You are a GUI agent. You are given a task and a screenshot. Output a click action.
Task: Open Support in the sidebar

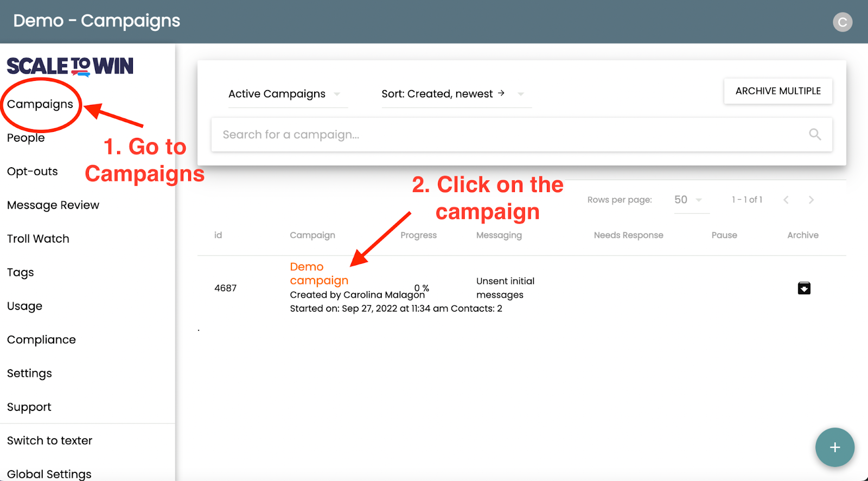29,407
